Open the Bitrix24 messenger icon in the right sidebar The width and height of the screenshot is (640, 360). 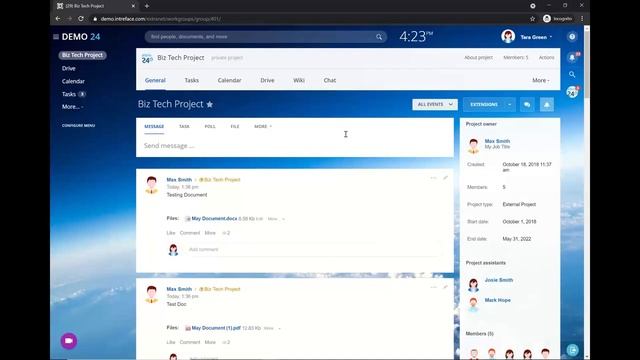click(572, 92)
